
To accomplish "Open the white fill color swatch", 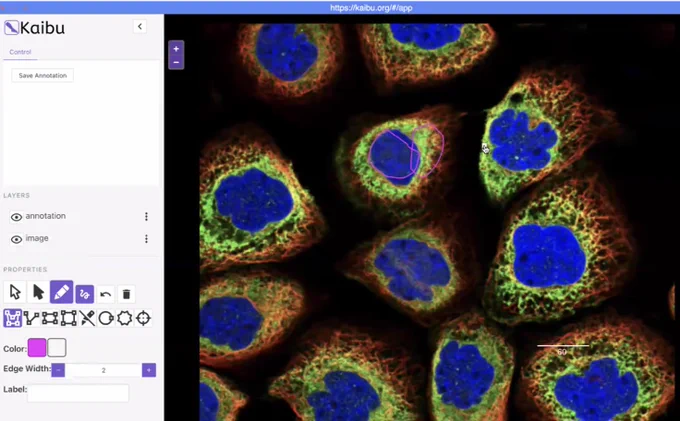I will click(57, 348).
